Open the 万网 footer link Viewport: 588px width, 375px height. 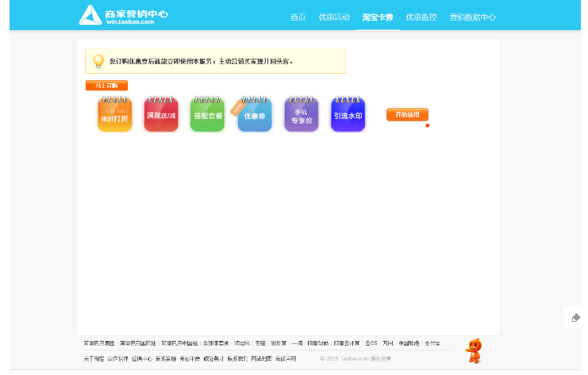[388, 343]
